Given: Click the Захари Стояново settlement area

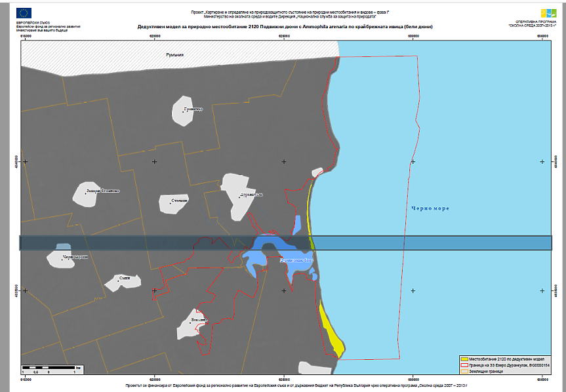Looking at the screenshot, I should coord(96,194).
